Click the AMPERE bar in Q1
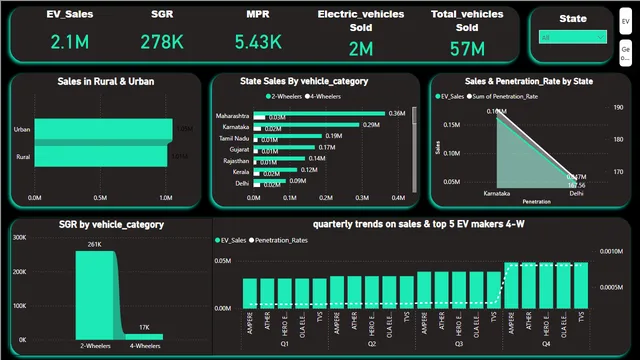640x360 pixels. [250, 293]
